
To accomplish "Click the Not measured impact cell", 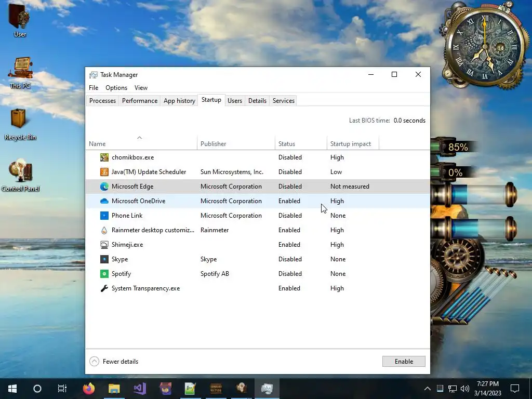I will click(x=350, y=187).
